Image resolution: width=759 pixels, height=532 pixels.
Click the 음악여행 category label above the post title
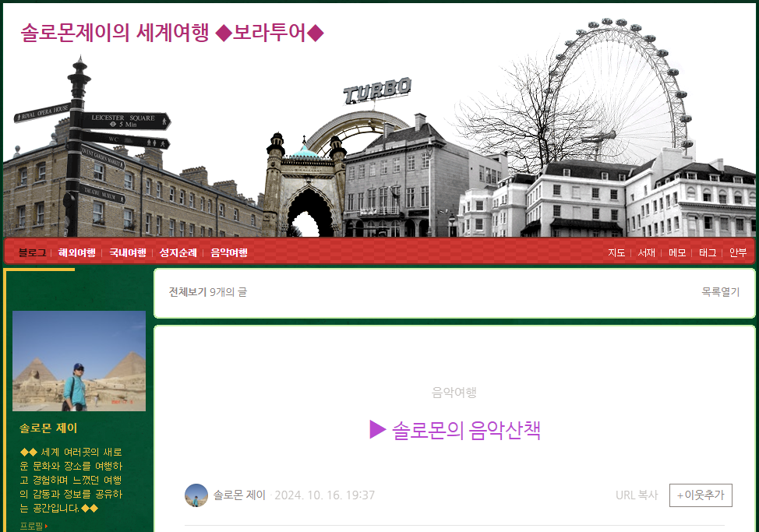tap(454, 393)
